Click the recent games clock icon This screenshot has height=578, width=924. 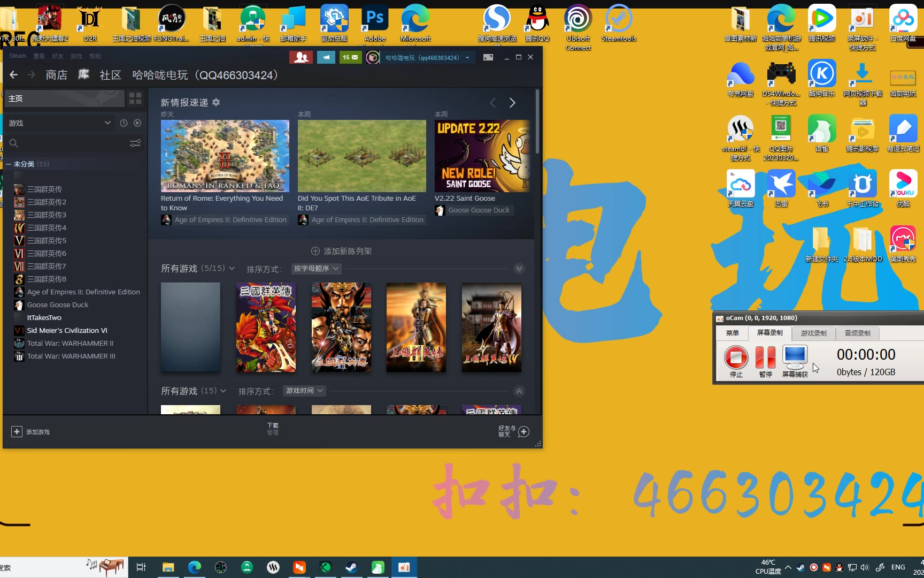coord(124,123)
